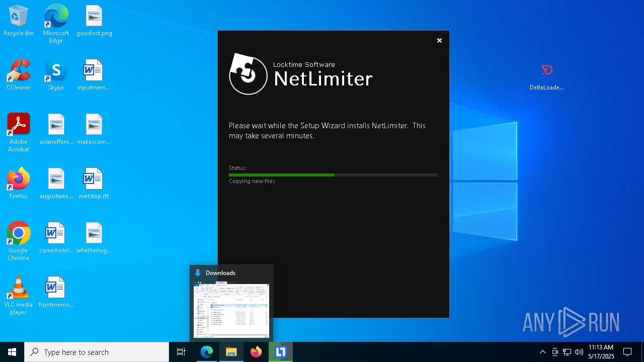Open the Action Center notifications

pos(627,352)
